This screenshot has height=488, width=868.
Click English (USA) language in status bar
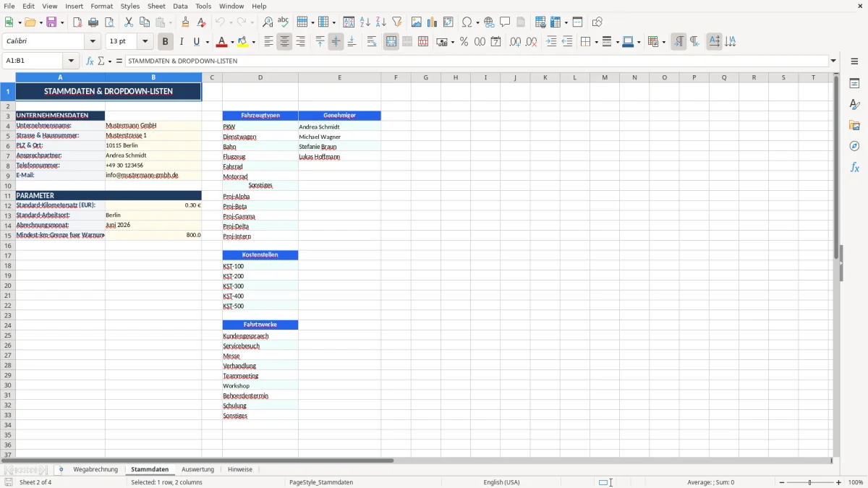click(501, 482)
